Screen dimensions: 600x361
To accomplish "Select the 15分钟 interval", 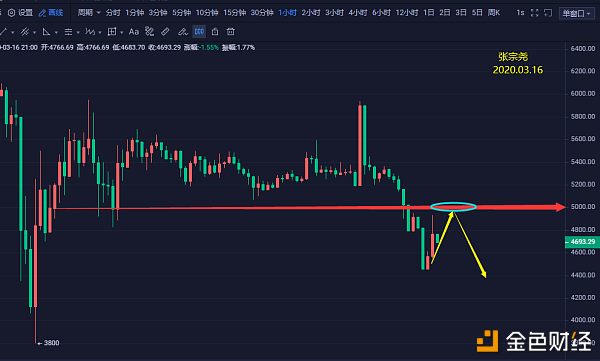I will (234, 13).
